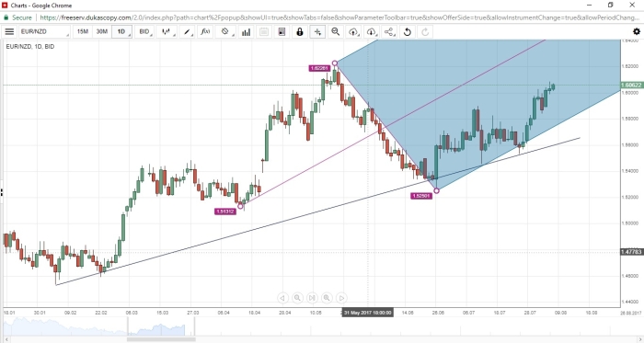The width and height of the screenshot is (644, 343).
Task: Toggle the crosshair cursor tool
Action: pyautogui.click(x=317, y=31)
